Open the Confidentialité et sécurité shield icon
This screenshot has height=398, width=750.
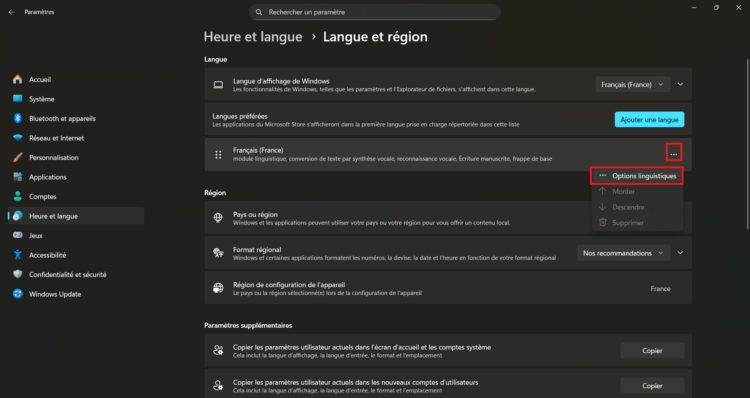pos(18,274)
